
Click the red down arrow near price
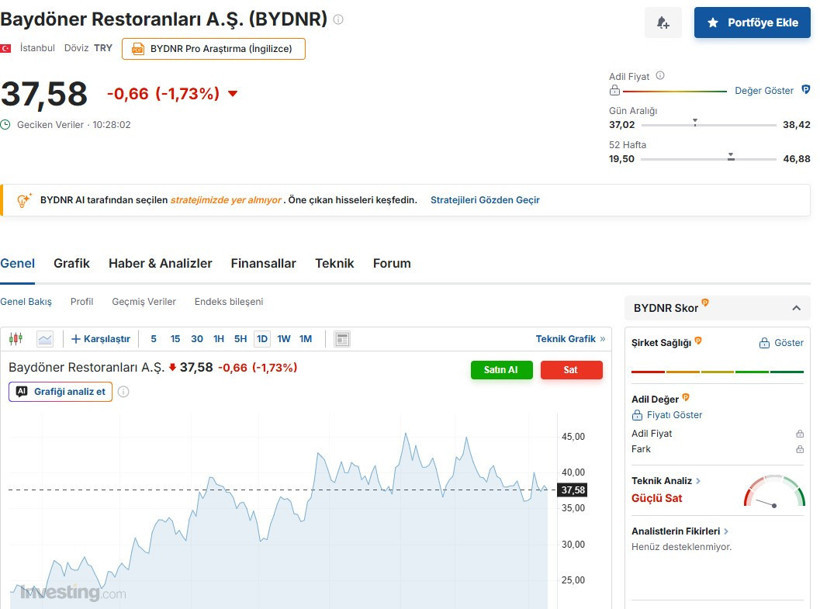click(233, 94)
